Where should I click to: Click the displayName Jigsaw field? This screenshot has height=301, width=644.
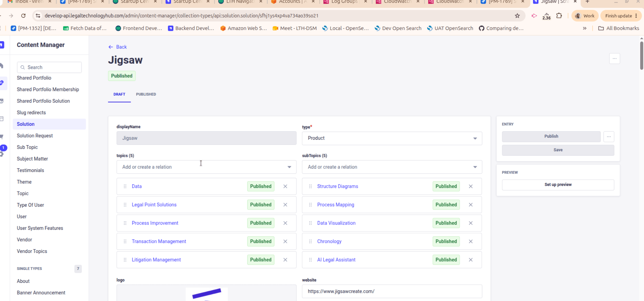[x=206, y=138]
